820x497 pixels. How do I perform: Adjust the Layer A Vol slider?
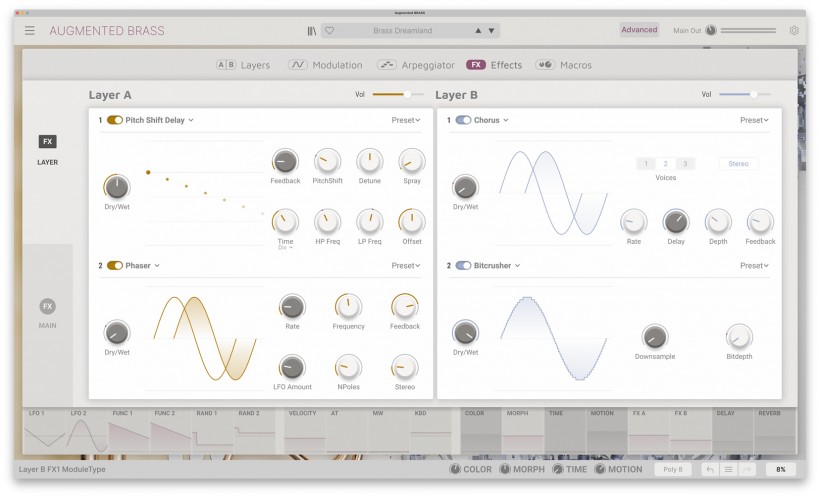398,95
